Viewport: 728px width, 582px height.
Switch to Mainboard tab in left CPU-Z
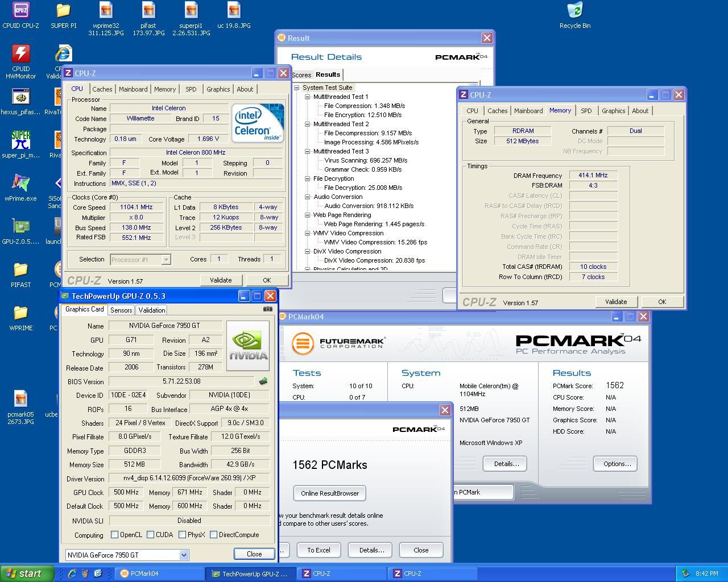133,89
